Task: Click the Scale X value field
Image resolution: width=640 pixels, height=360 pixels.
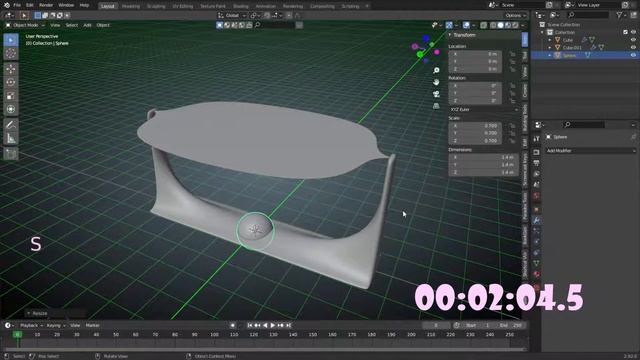Action: tap(475, 126)
